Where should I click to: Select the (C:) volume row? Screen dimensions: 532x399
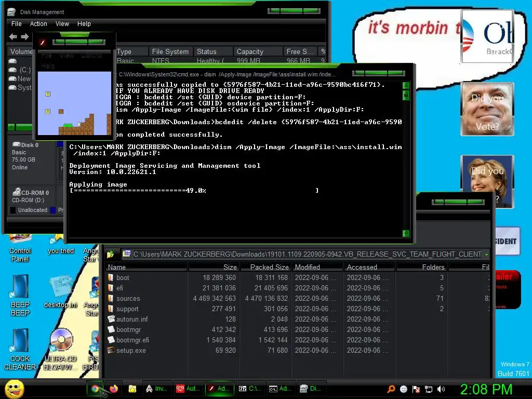pyautogui.click(x=20, y=70)
